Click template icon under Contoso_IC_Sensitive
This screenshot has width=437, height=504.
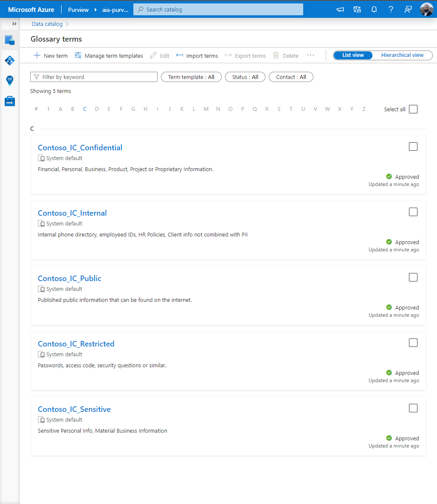(41, 420)
